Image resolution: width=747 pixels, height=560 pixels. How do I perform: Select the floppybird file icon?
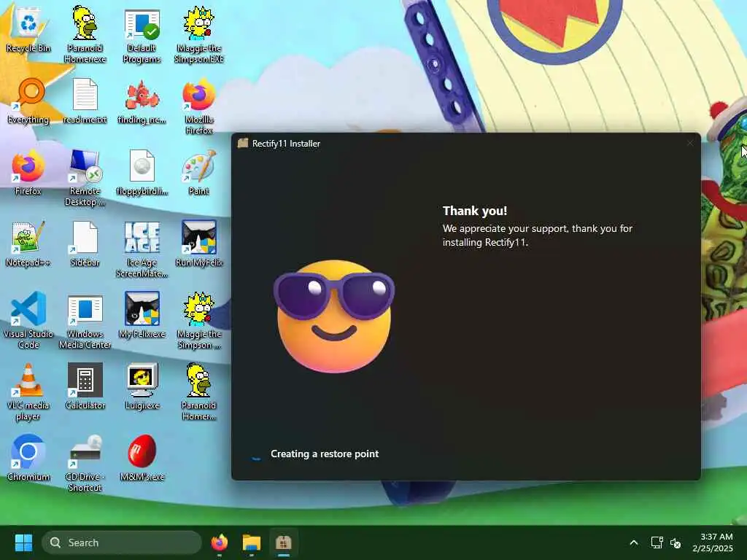coord(142,172)
